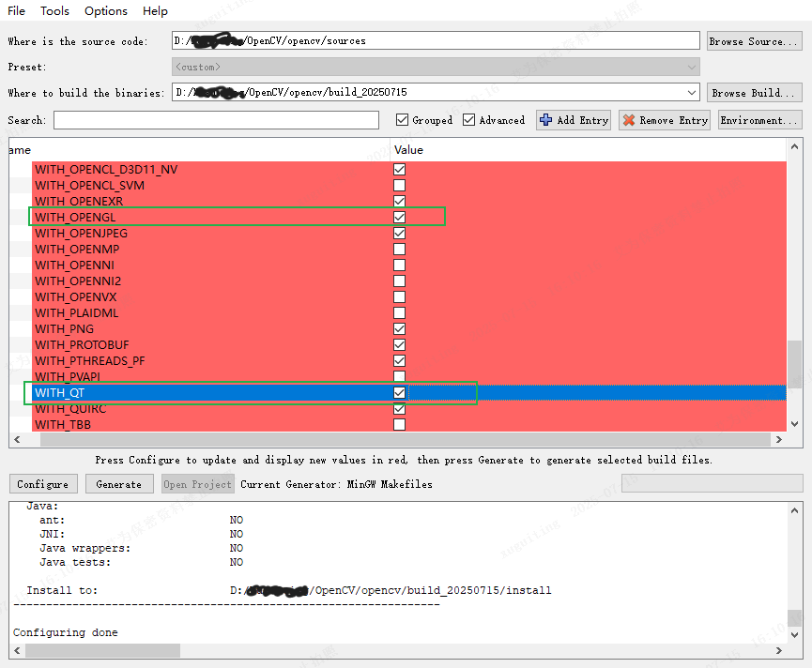Open the Options menu

pyautogui.click(x=106, y=11)
